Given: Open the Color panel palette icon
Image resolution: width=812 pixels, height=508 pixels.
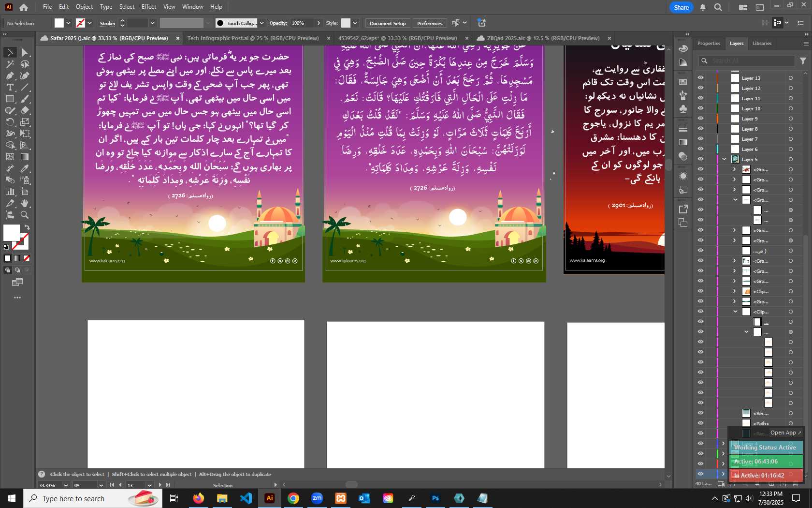Looking at the screenshot, I should point(683,48).
